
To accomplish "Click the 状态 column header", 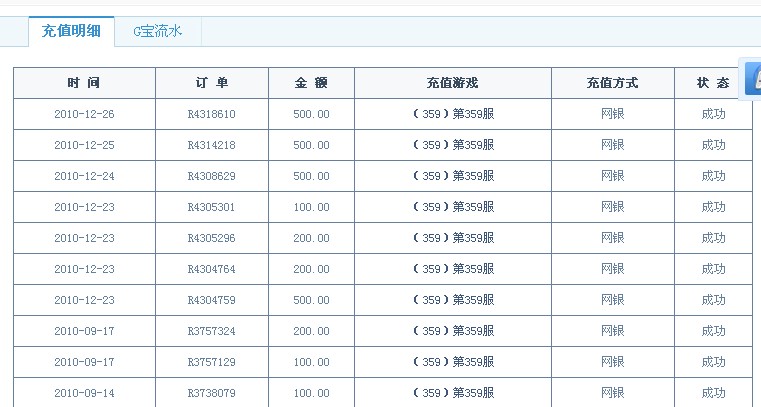I will tap(713, 83).
